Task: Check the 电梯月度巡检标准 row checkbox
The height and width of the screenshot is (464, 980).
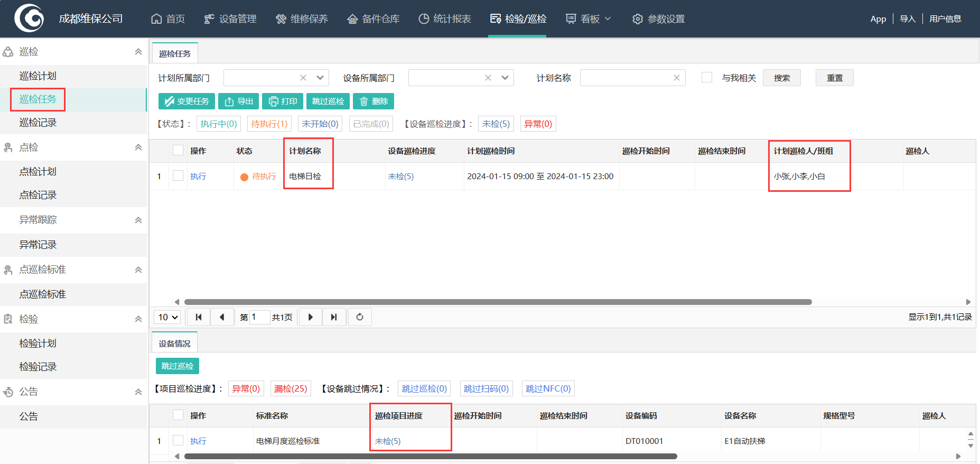Action: pos(178,440)
